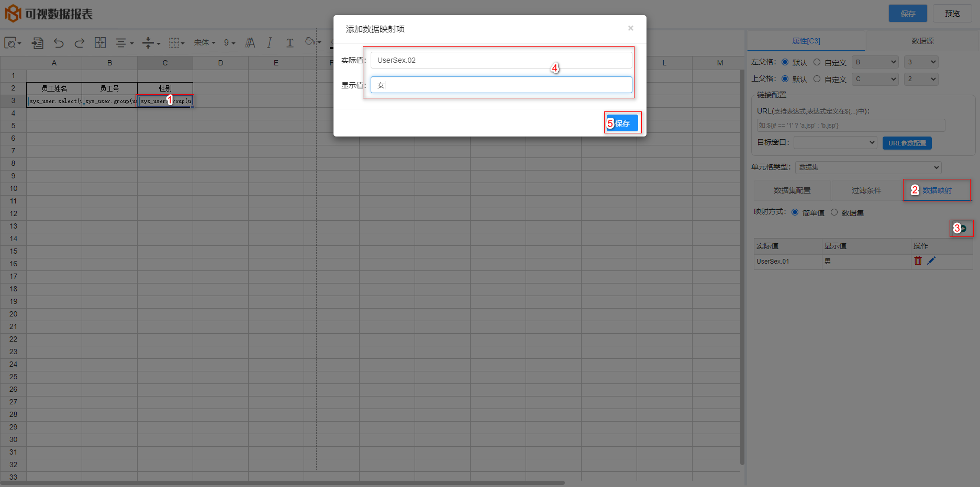
Task: Open 左父格 column dropdown B
Action: tap(875, 62)
